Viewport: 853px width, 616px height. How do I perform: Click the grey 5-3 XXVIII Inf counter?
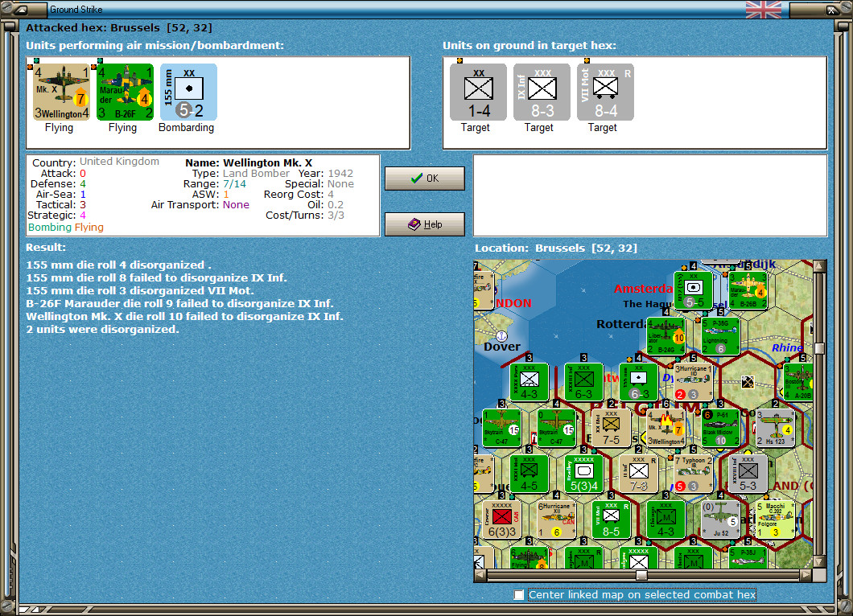click(748, 474)
